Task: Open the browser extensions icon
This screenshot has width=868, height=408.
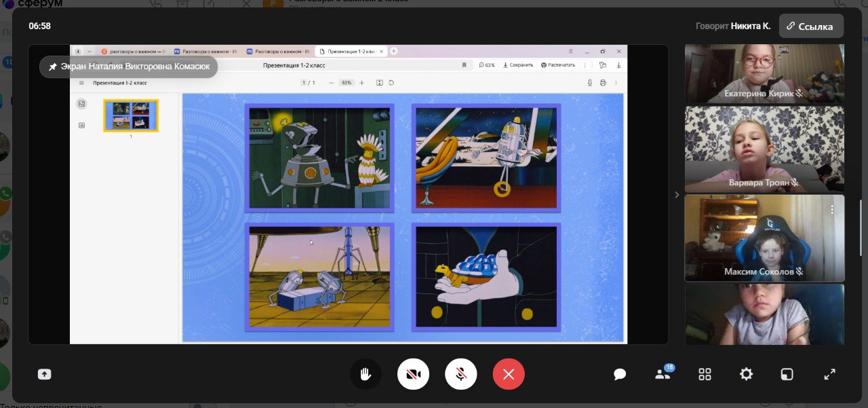Action: (x=603, y=65)
